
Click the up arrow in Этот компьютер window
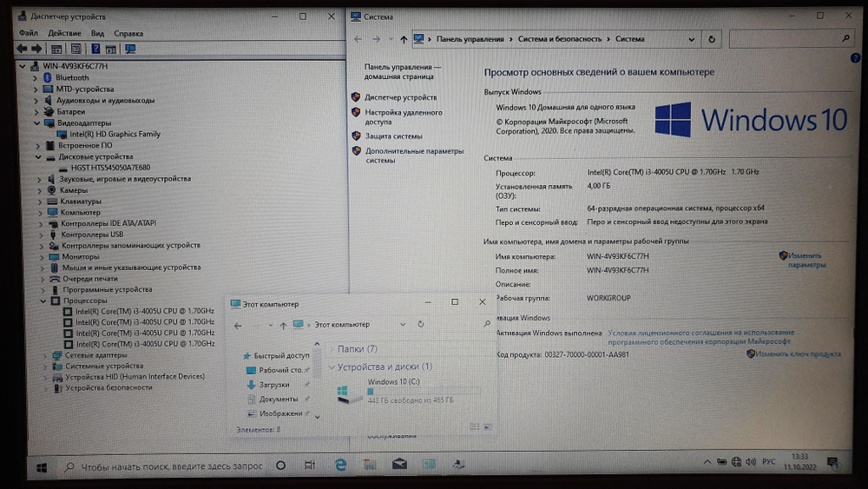pos(283,326)
